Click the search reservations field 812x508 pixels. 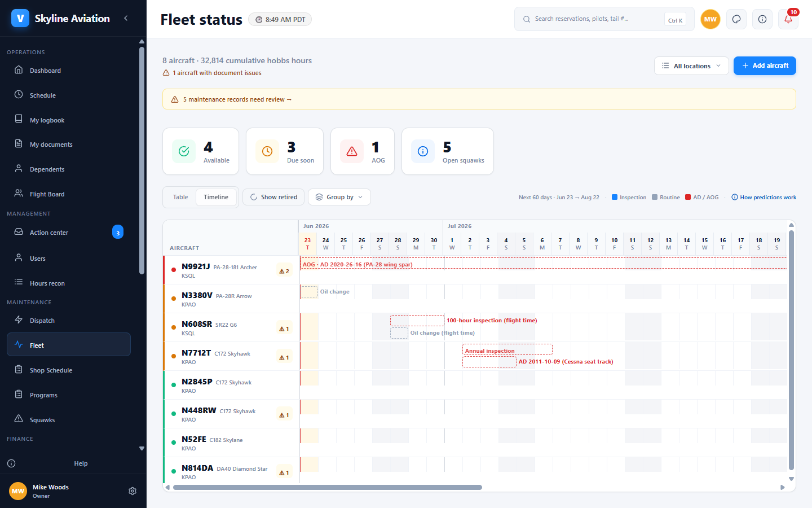604,19
